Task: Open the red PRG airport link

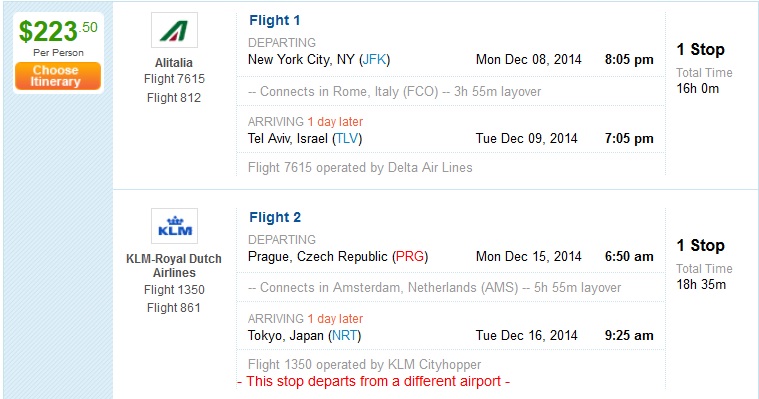Action: tap(410, 257)
